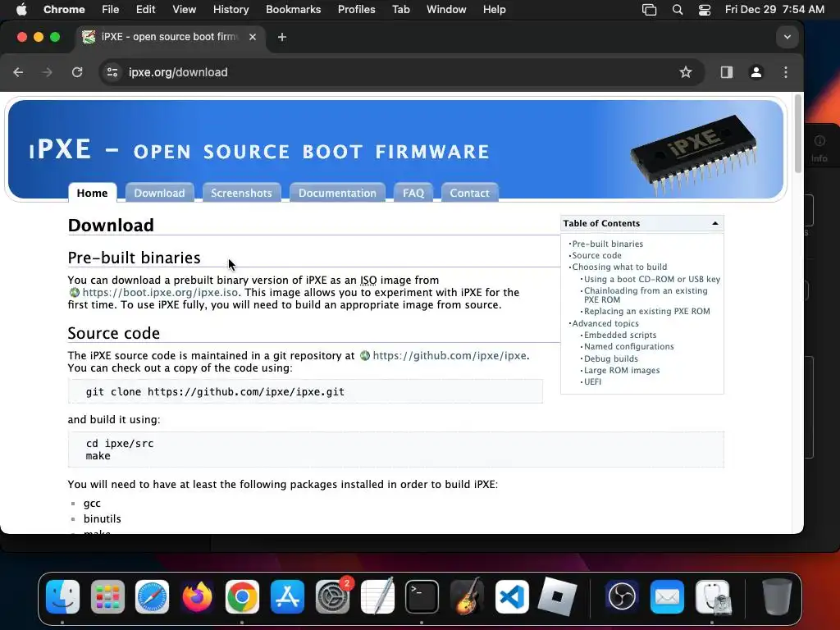
Task: Jump to Pre-built binaries in contents
Action: (608, 244)
